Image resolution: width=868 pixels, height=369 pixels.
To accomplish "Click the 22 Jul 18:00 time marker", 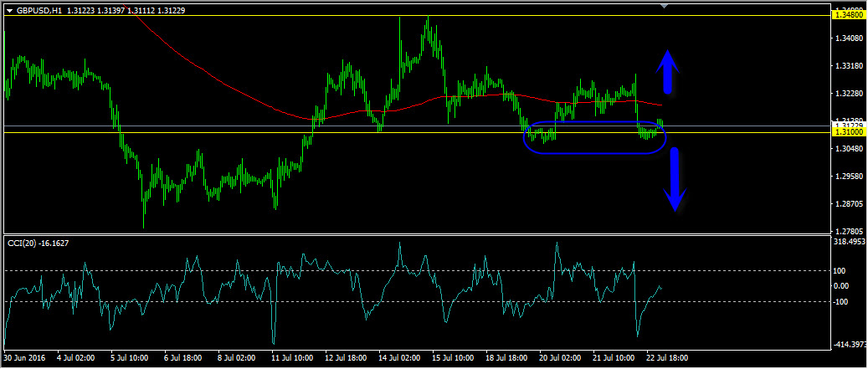I will [x=667, y=358].
